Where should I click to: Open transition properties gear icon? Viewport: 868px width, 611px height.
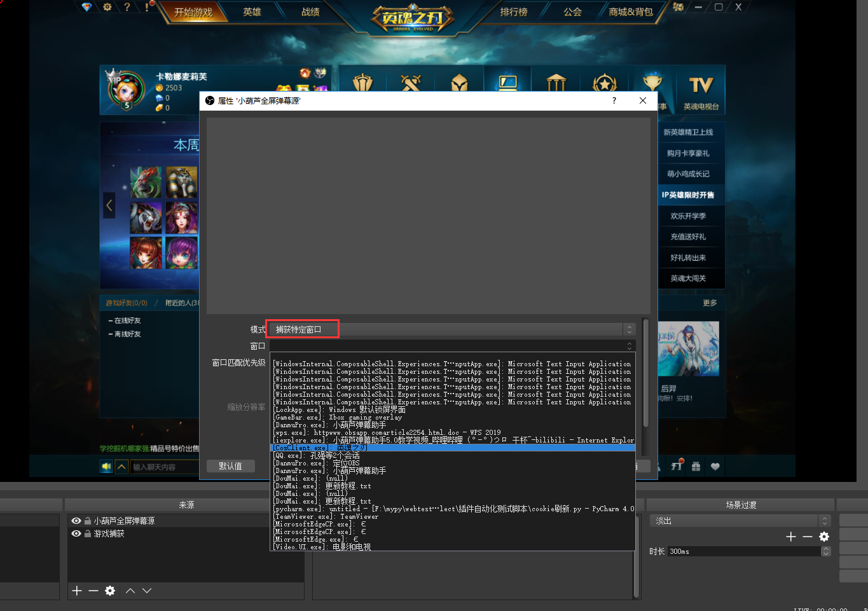click(x=824, y=537)
